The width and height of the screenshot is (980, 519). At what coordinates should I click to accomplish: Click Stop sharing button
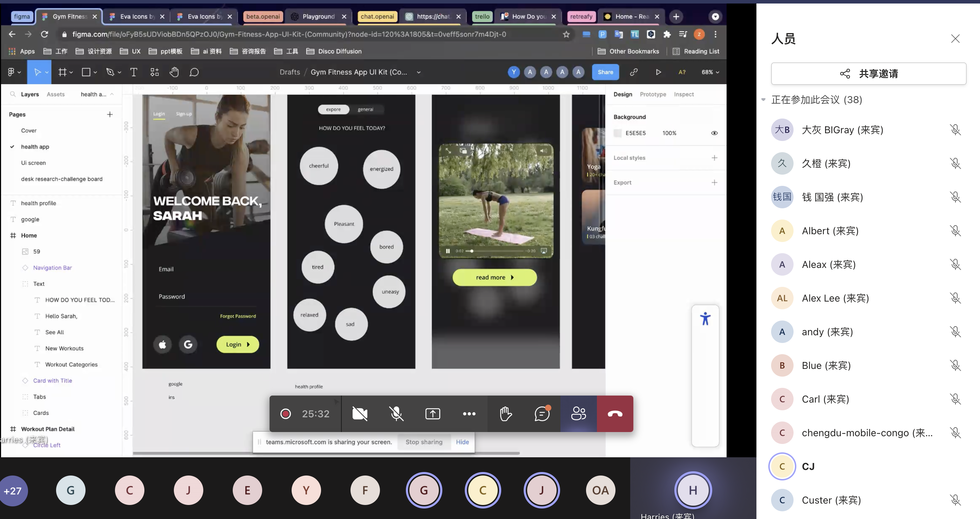click(x=424, y=442)
